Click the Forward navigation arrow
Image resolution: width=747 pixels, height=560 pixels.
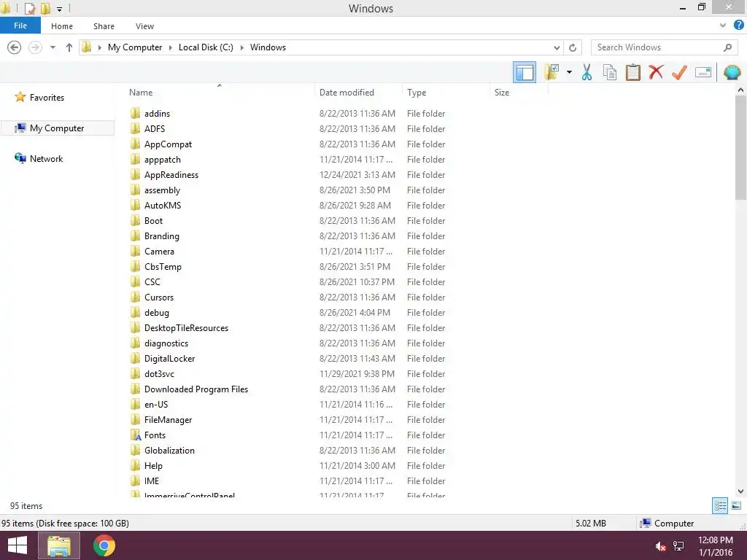[35, 47]
